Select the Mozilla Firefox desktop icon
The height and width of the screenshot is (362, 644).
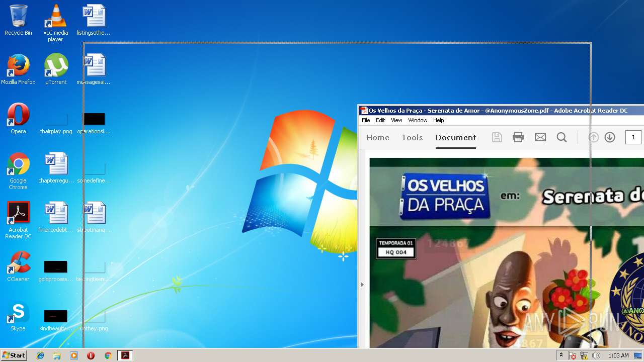[18, 69]
